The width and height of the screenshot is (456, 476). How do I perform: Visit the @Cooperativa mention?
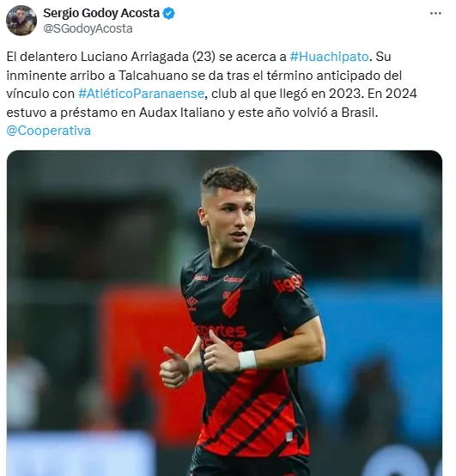pos(49,131)
